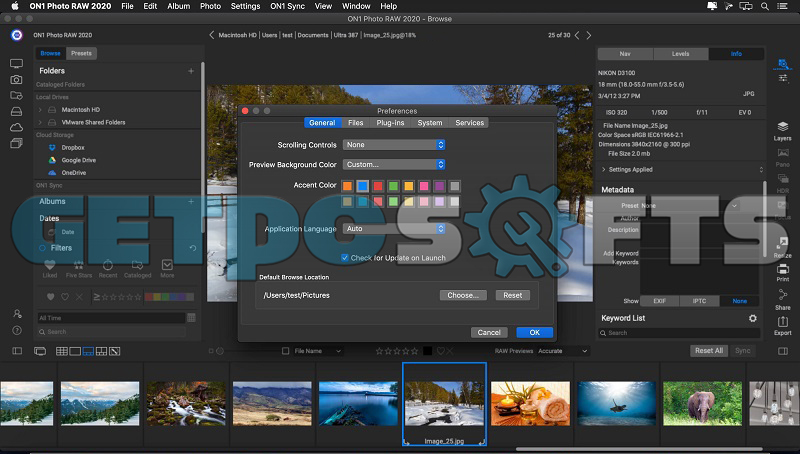Select the Browse module icon at top right
Image resolution: width=800 pixels, height=454 pixels.
[x=782, y=65]
